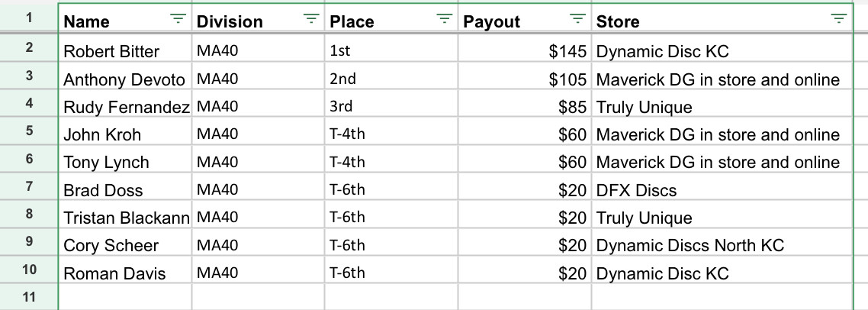Open the Store column filter icon
868x310 pixels.
(x=839, y=19)
